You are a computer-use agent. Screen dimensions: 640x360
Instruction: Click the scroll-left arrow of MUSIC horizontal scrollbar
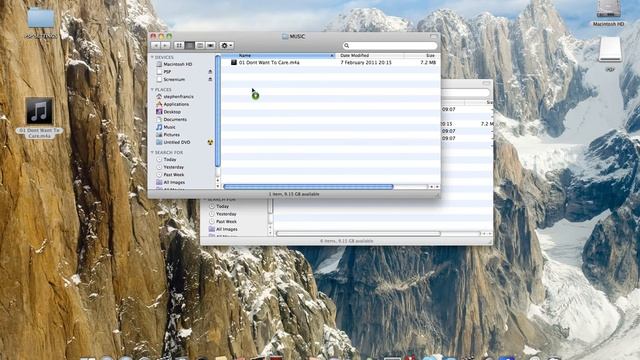[x=431, y=187]
